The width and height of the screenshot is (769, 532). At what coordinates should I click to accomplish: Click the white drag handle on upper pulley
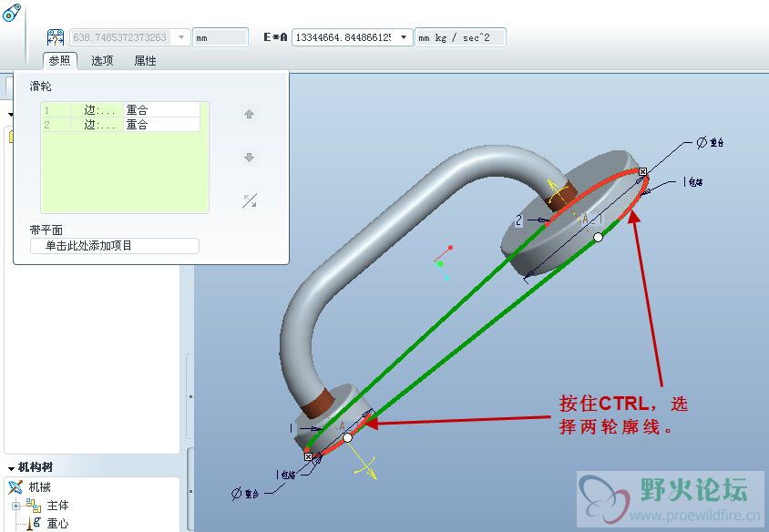click(598, 238)
